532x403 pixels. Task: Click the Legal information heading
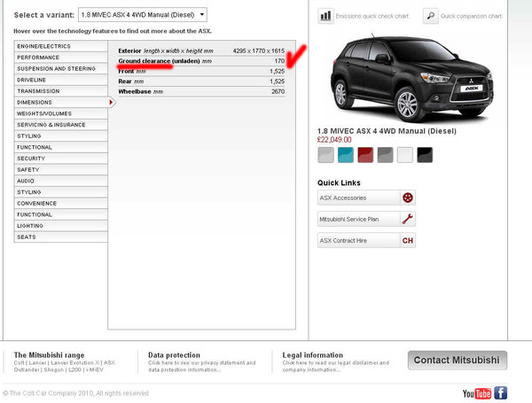click(312, 355)
